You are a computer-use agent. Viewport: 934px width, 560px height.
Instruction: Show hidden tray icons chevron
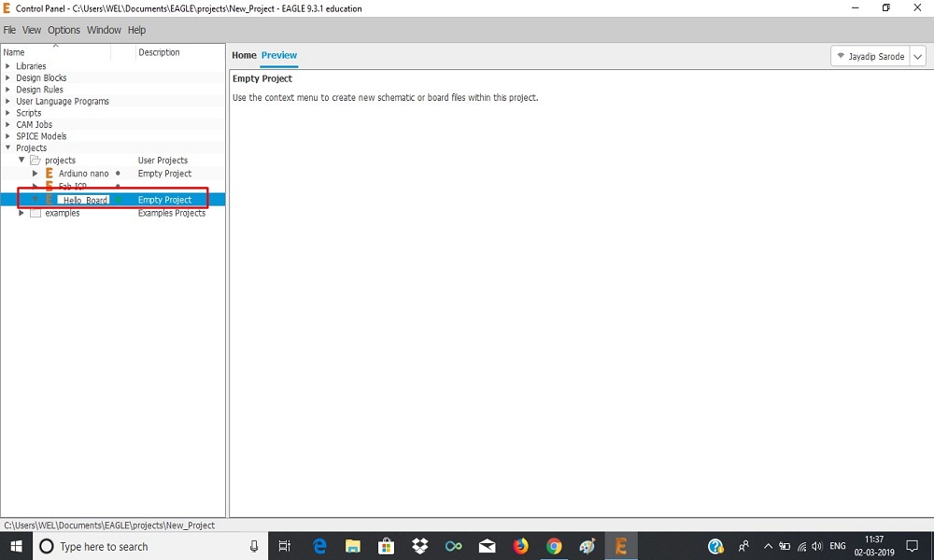769,546
